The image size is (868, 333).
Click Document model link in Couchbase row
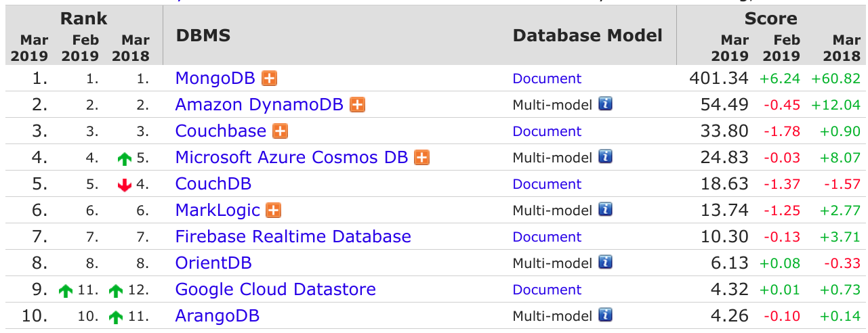547,131
